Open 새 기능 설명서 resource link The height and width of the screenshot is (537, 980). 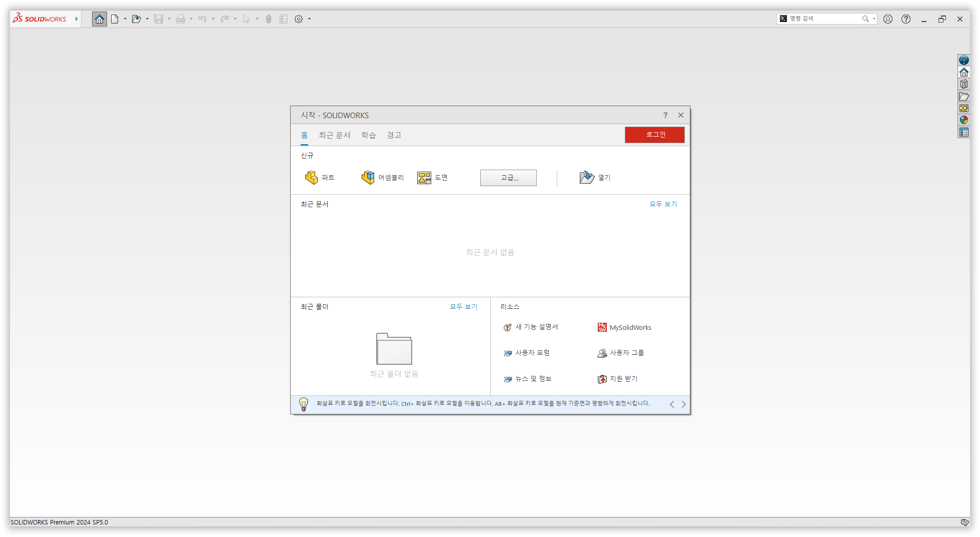(x=530, y=327)
